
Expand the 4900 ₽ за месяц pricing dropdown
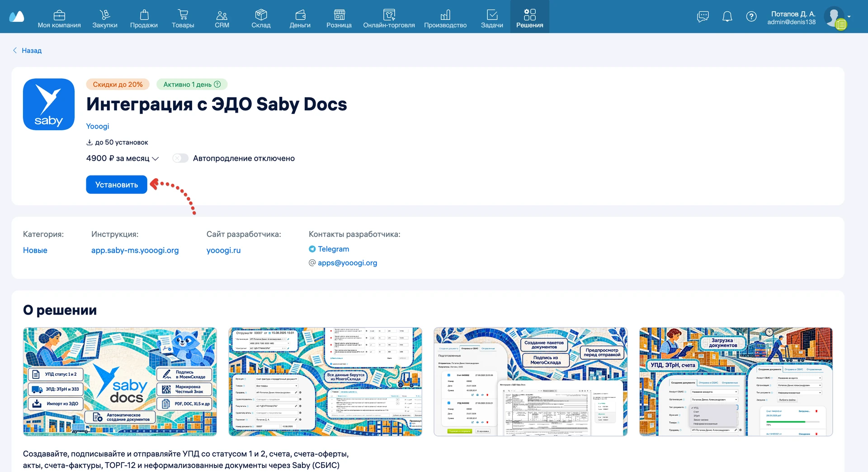(123, 158)
